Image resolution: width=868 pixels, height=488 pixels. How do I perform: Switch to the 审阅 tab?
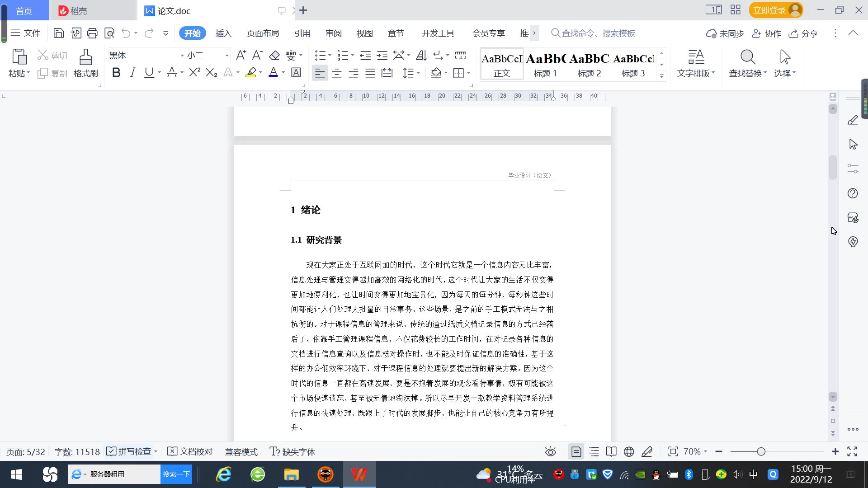coord(334,33)
